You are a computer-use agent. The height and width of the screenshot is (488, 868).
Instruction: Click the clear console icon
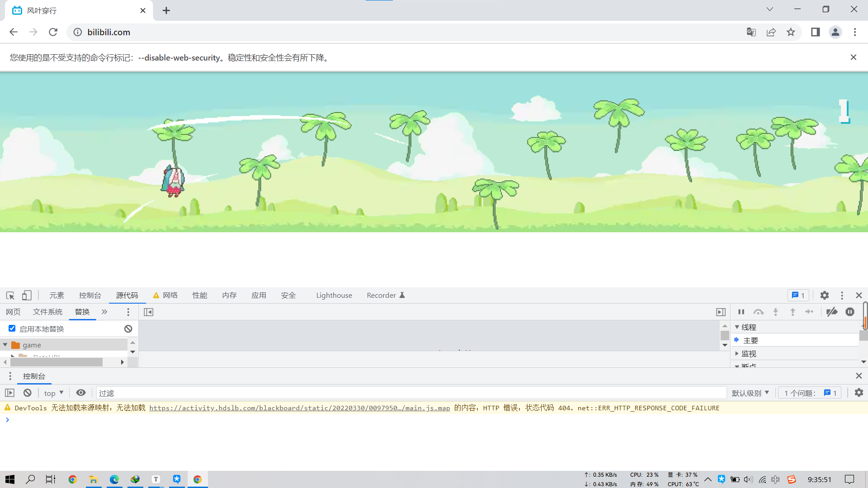[28, 393]
